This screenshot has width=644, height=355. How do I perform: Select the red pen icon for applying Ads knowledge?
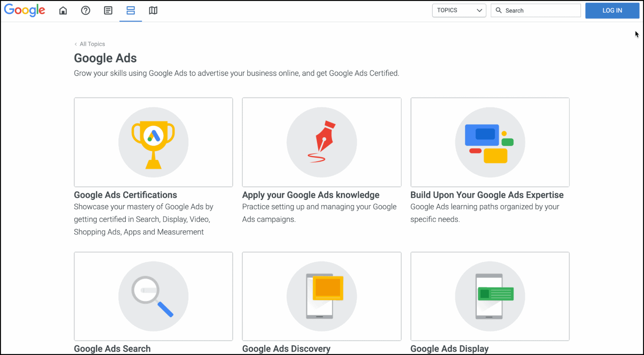(322, 142)
